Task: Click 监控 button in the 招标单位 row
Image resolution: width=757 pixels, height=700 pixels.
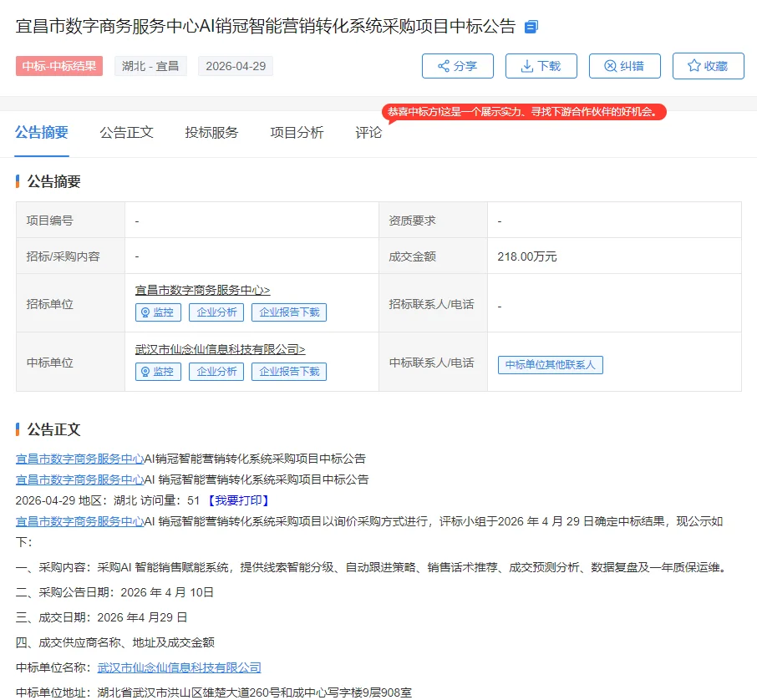Action: point(159,312)
